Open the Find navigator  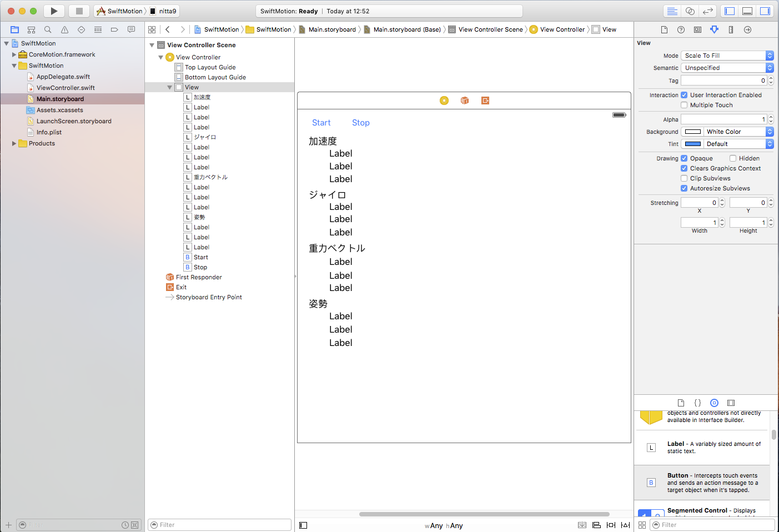click(x=48, y=29)
